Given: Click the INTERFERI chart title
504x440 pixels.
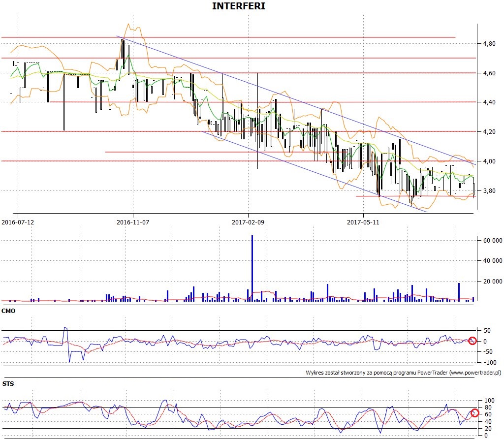Looking at the screenshot, I should pyautogui.click(x=239, y=6).
